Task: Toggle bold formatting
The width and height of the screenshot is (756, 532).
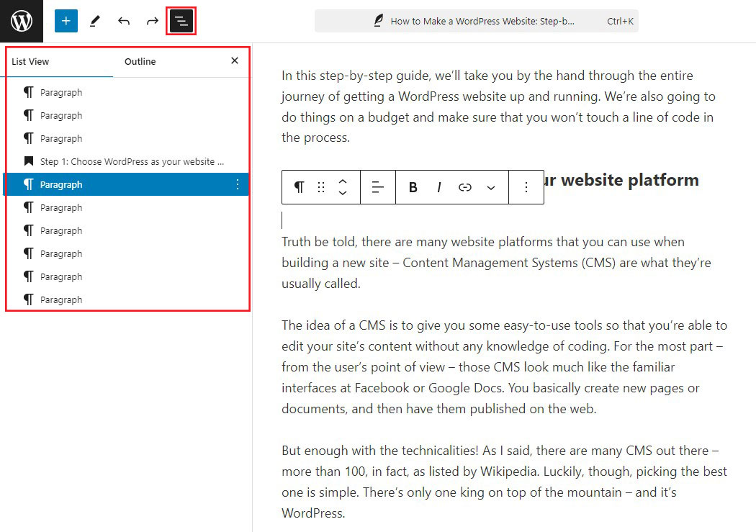Action: pyautogui.click(x=413, y=187)
